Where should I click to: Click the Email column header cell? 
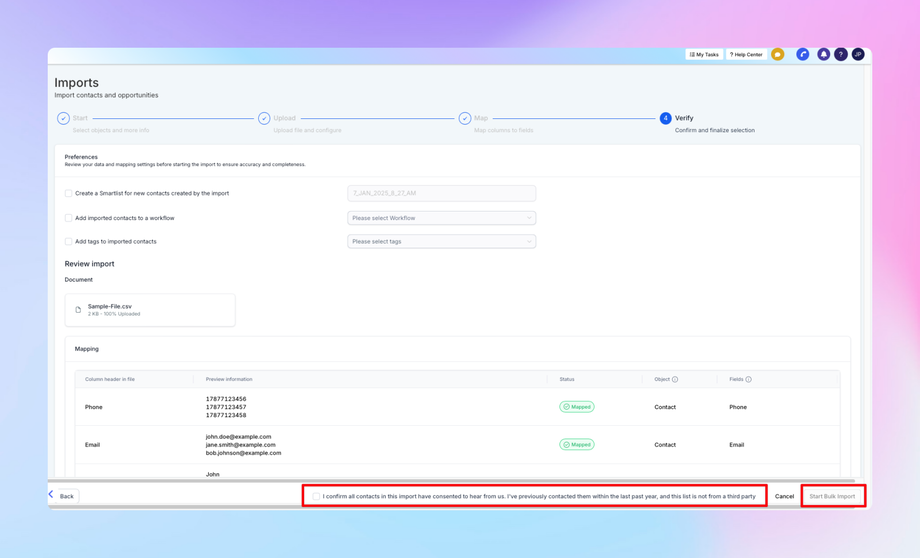coord(93,445)
